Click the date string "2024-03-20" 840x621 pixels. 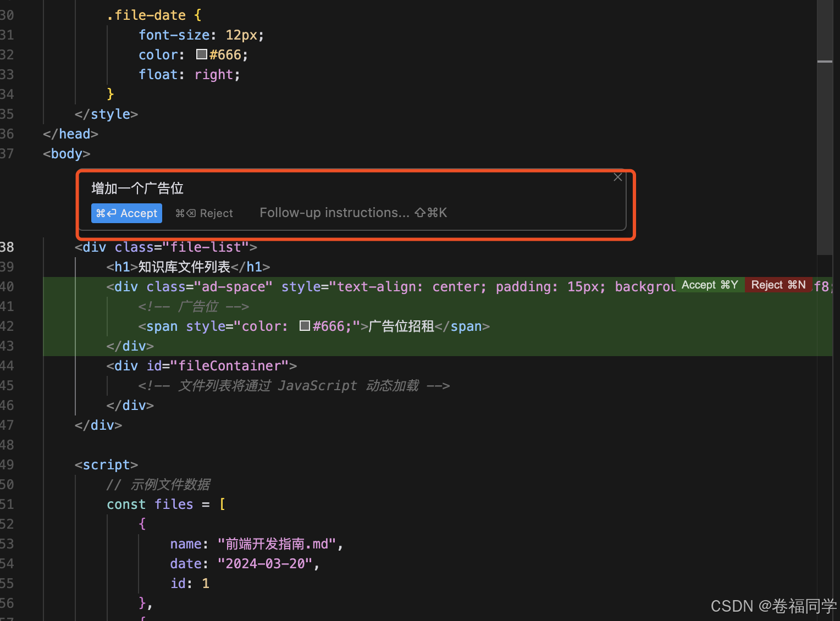[x=265, y=564]
